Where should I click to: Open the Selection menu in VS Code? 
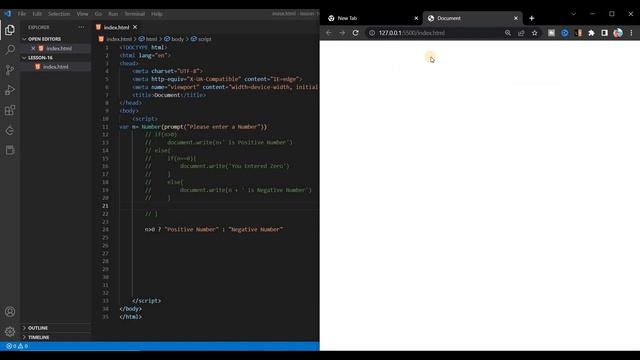(x=59, y=14)
